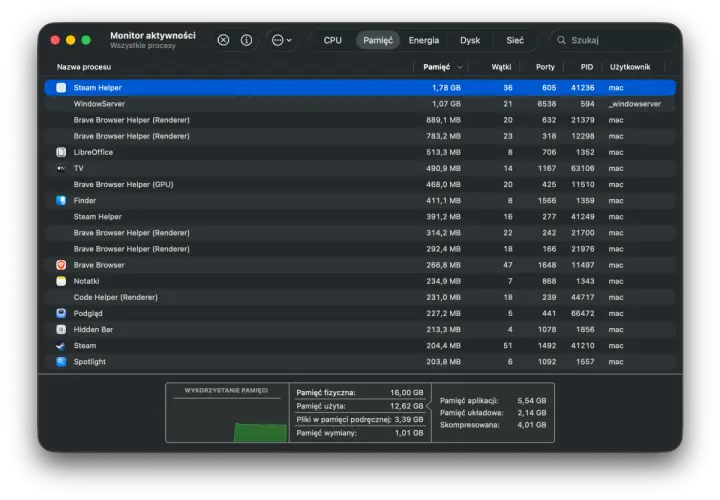
Task: Click the Podgląd process icon
Action: click(x=61, y=313)
